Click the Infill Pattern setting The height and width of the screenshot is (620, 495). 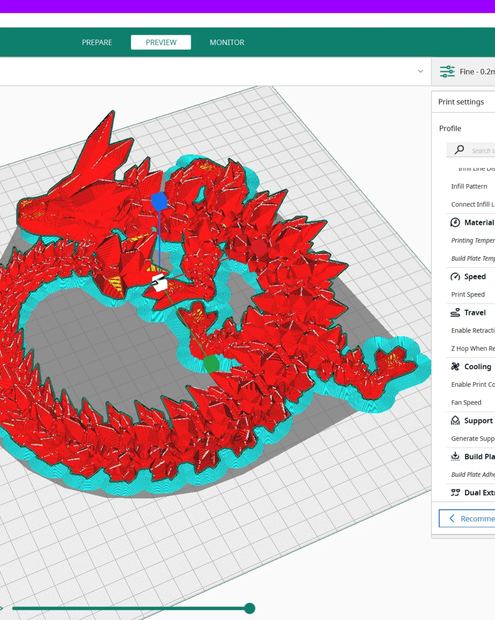click(469, 186)
